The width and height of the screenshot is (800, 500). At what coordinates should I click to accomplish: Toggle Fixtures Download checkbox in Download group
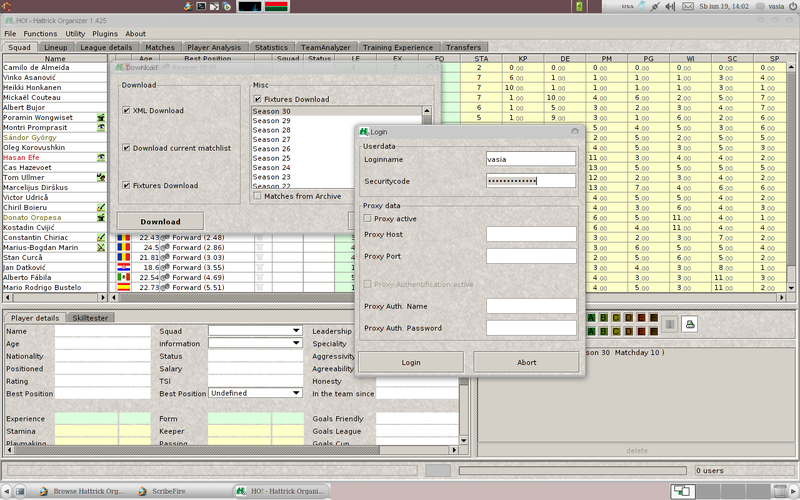[x=126, y=185]
